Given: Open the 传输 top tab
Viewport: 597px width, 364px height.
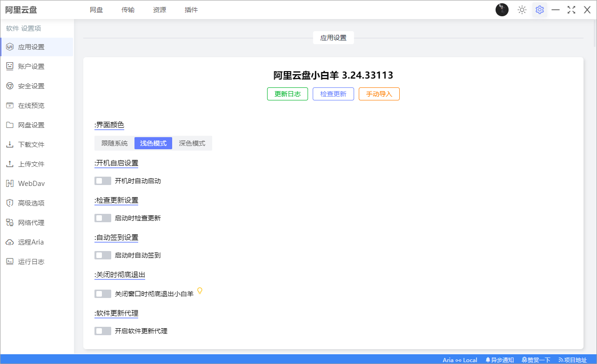Looking at the screenshot, I should 128,10.
